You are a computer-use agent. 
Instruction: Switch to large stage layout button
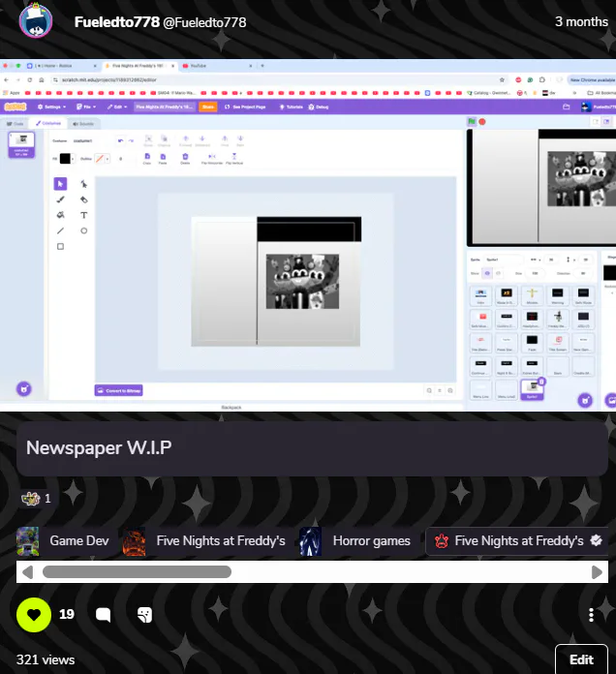click(606, 122)
